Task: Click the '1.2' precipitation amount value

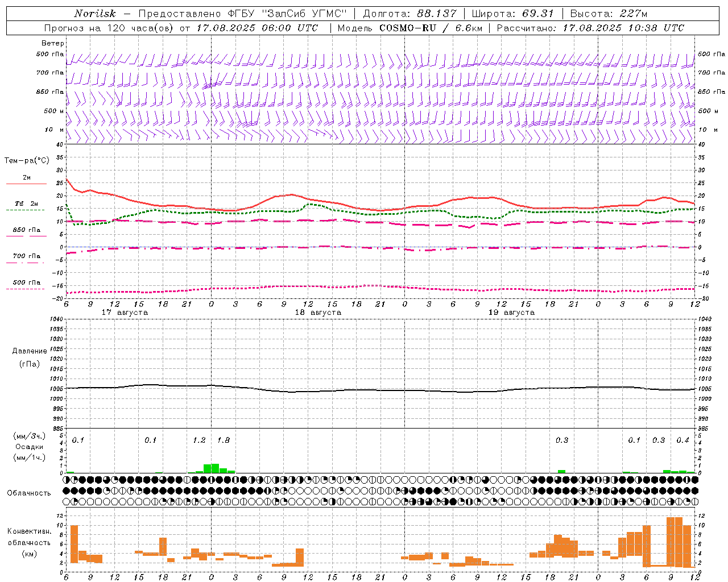Action: (199, 440)
